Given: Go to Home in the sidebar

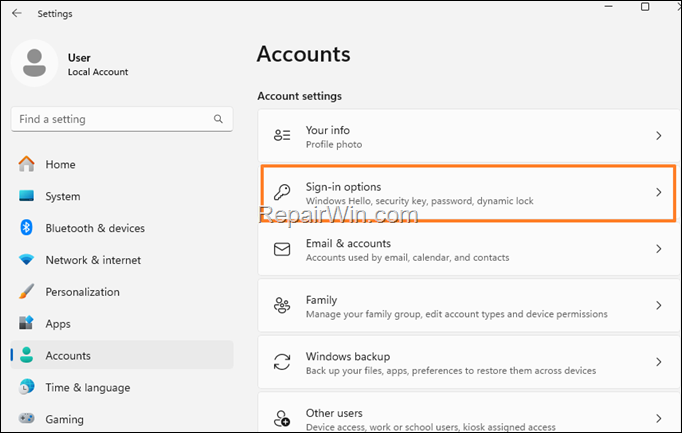Looking at the screenshot, I should click(122, 164).
